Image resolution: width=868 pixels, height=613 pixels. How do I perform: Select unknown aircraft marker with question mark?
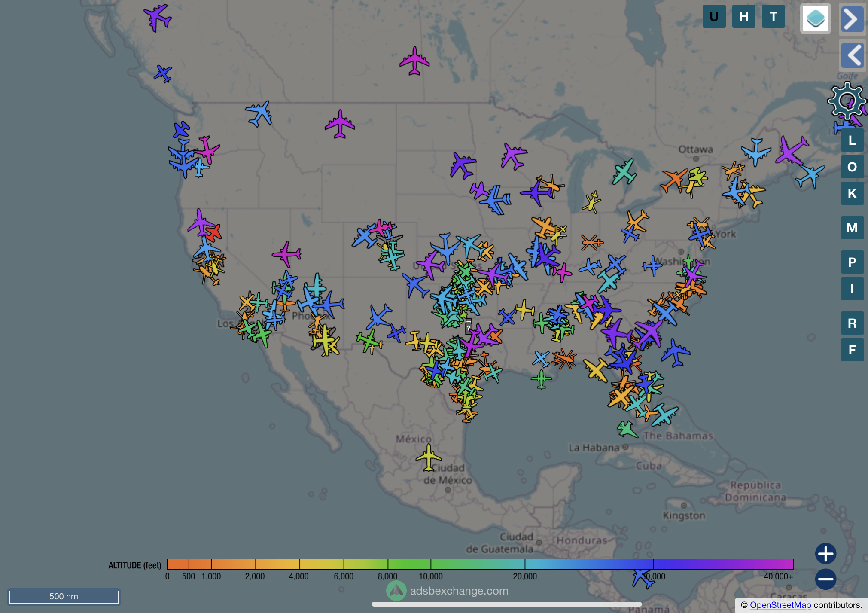coord(469,326)
